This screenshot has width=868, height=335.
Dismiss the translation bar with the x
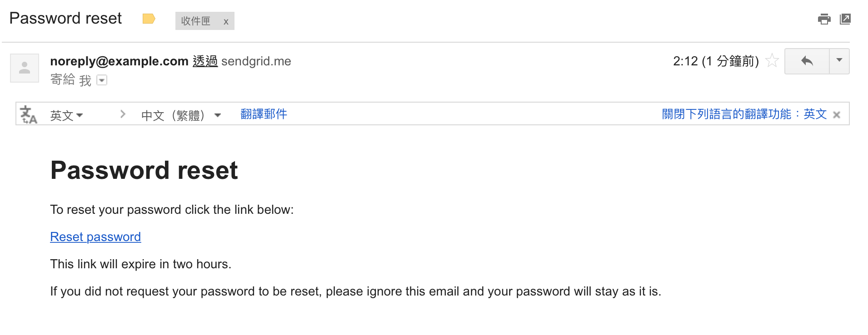click(837, 115)
